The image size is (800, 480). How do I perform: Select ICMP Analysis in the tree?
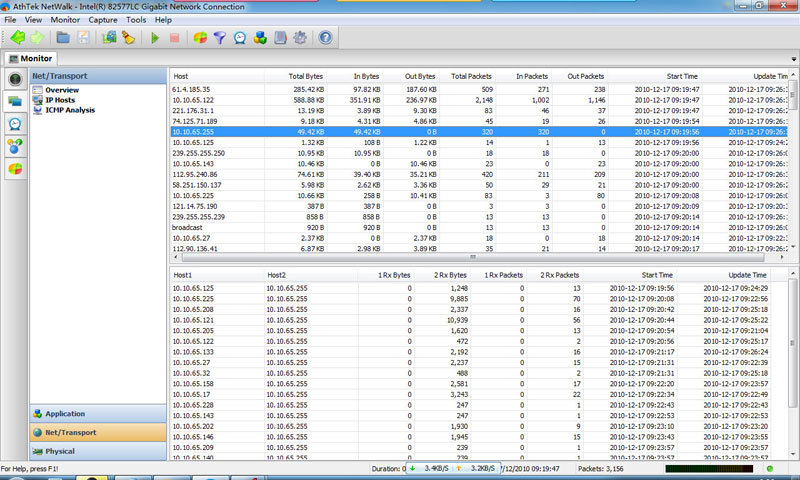[x=69, y=109]
